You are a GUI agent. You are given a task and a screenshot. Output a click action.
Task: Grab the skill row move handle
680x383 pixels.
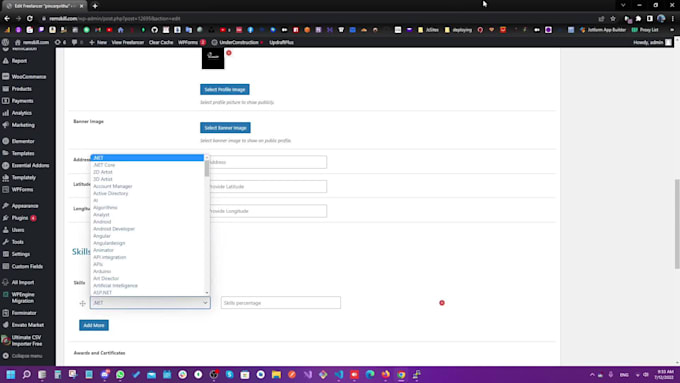(82, 303)
